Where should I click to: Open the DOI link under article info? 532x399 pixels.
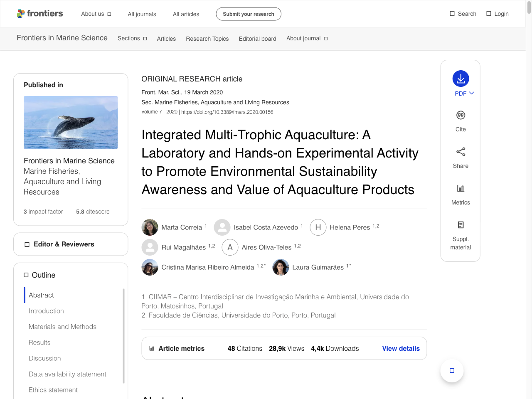click(227, 112)
